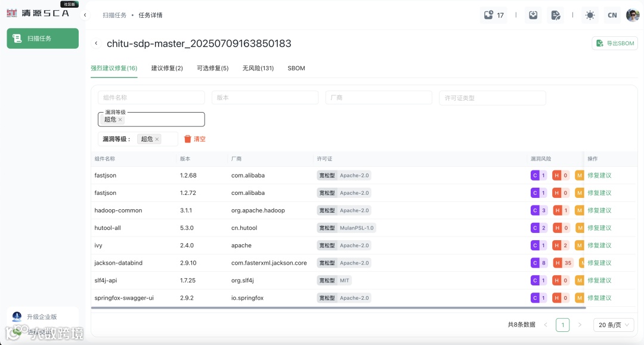Click 修复建议 for springfox-swagger-ui
This screenshot has width=644, height=345.
point(599,298)
